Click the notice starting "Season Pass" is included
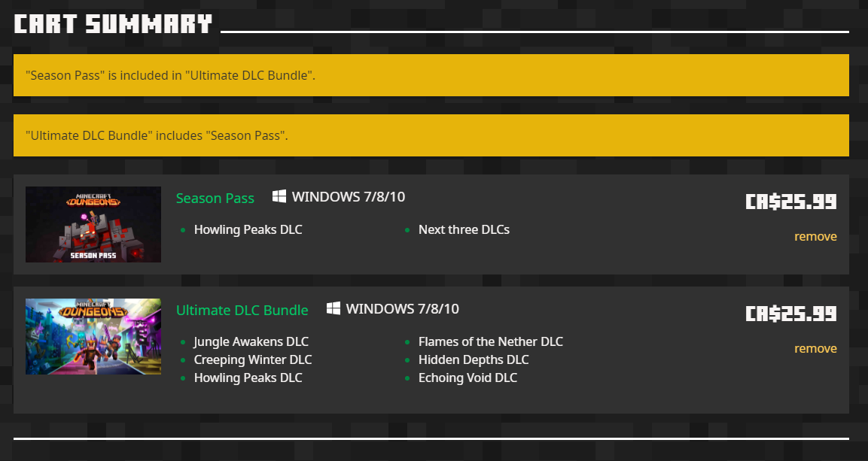Viewport: 868px width, 461px height. tap(431, 75)
